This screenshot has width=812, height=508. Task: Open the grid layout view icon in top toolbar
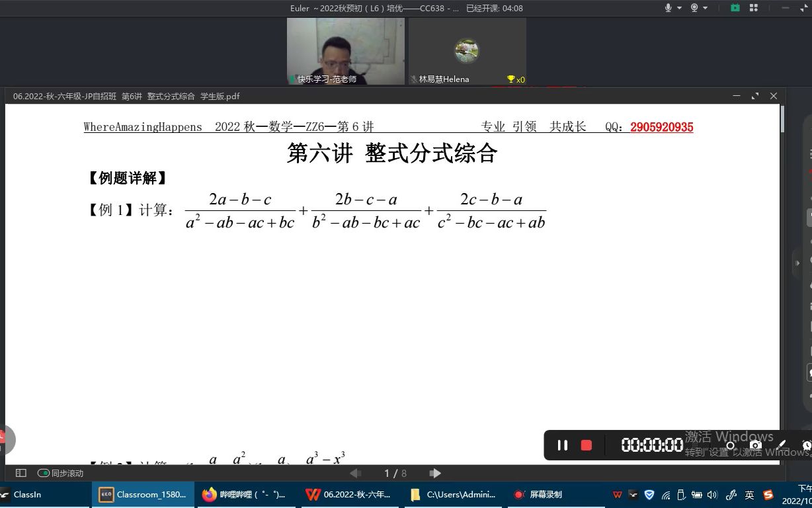click(x=752, y=8)
